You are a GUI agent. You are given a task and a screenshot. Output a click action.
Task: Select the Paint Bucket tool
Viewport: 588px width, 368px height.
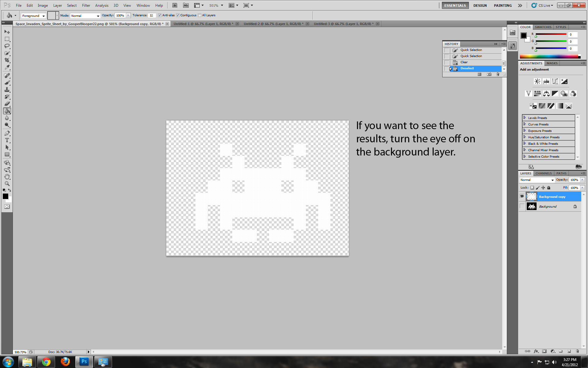click(x=7, y=111)
